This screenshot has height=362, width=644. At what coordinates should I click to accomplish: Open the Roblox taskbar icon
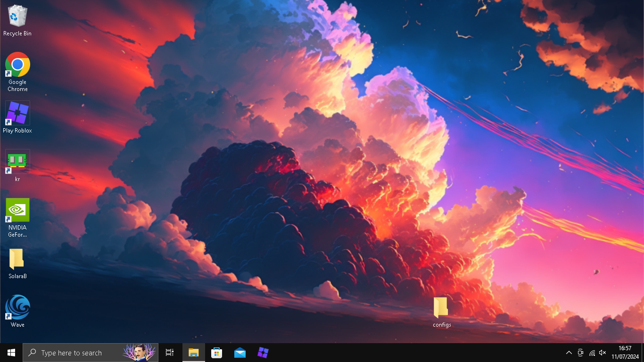pos(263,353)
